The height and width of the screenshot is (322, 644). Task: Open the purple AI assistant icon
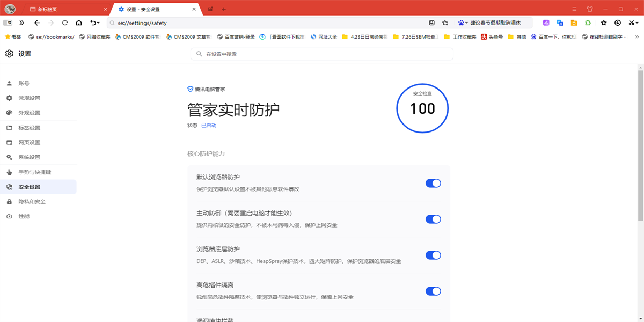coord(546,23)
